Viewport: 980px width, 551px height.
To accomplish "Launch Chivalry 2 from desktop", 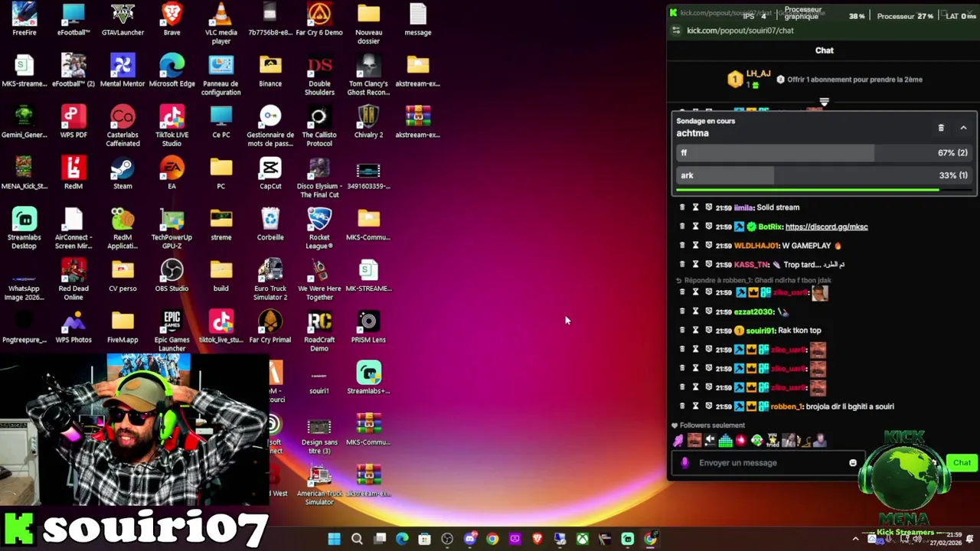I will coord(368,122).
